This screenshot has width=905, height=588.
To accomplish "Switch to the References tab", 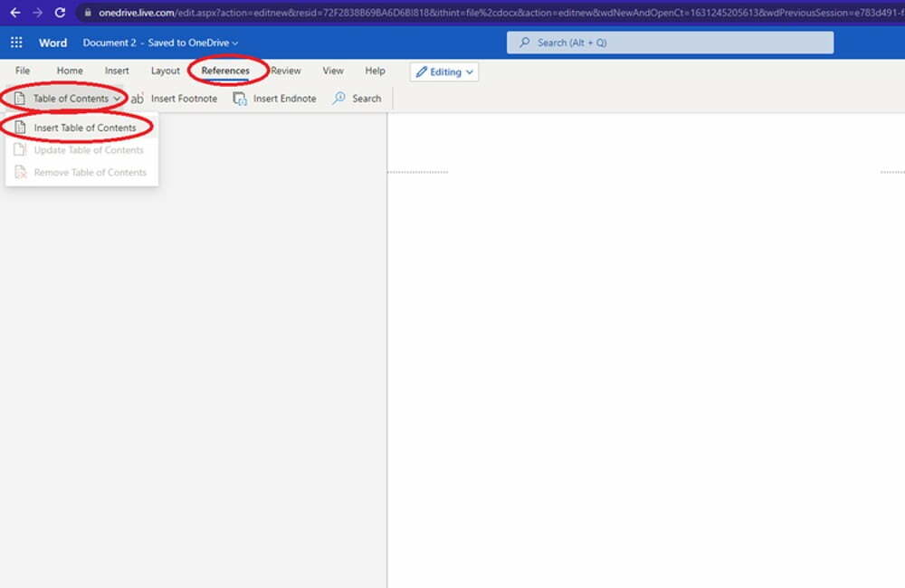I will click(226, 71).
